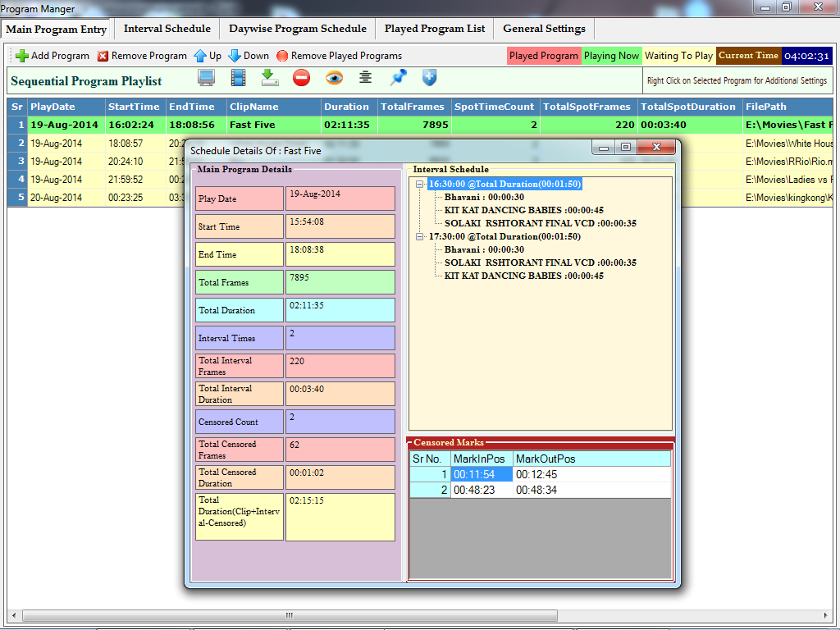
Task: Collapse the 16:30:00 interval tree node
Action: click(x=420, y=184)
